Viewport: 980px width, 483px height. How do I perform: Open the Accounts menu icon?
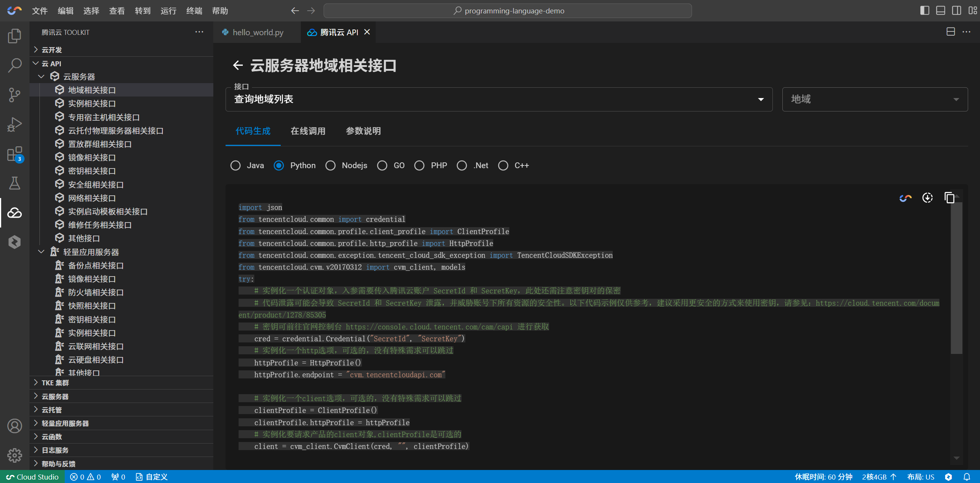tap(15, 426)
